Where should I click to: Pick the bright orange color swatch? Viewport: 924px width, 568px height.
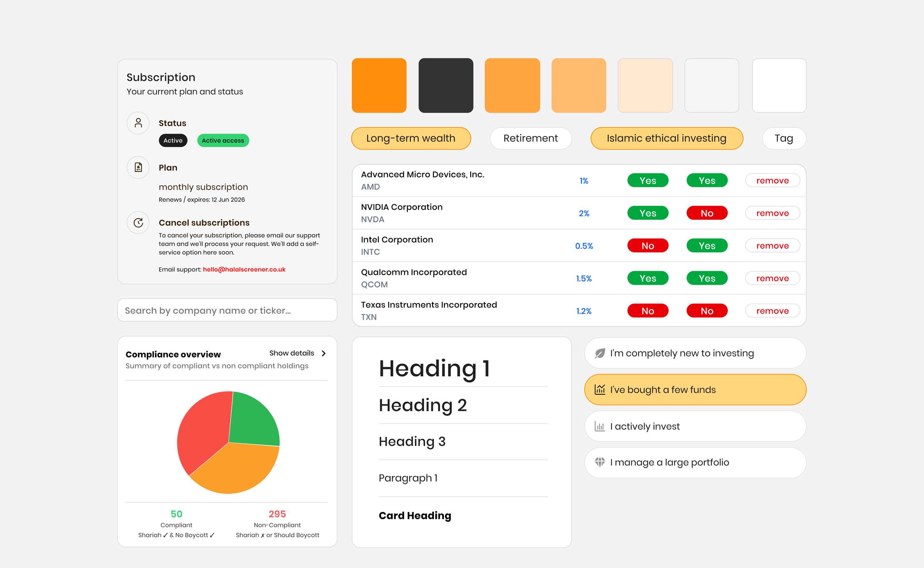click(x=379, y=85)
